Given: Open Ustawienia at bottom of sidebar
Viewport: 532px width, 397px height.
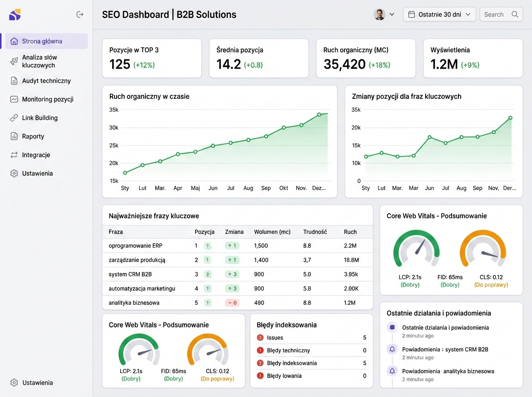Looking at the screenshot, I should [x=37, y=382].
